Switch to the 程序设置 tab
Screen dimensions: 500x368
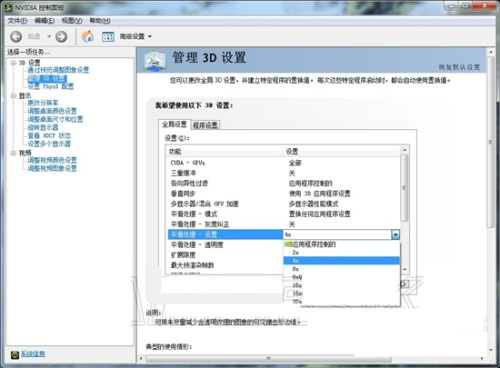coord(205,125)
